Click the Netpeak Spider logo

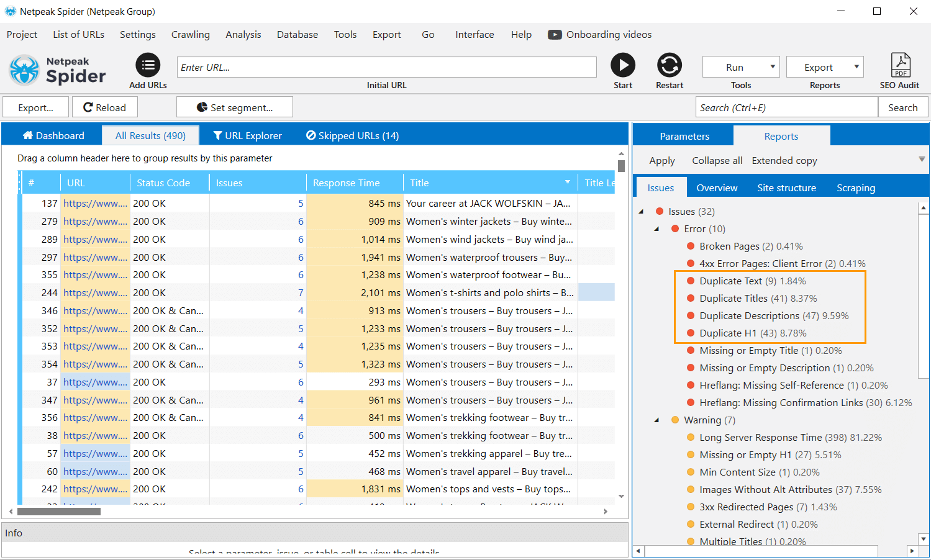58,70
